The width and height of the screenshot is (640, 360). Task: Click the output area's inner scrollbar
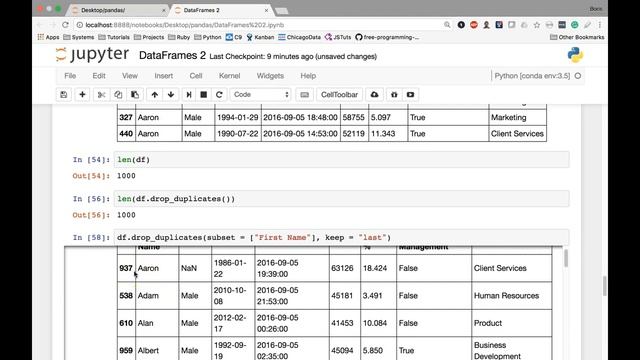pyautogui.click(x=565, y=258)
